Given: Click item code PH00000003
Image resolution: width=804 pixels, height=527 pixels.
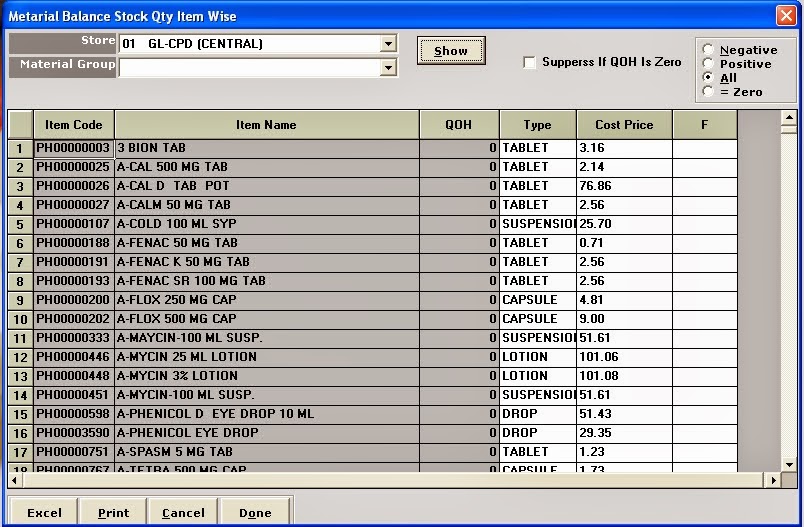Looking at the screenshot, I should tap(73, 148).
